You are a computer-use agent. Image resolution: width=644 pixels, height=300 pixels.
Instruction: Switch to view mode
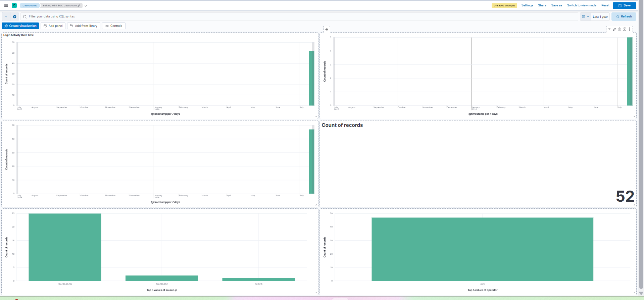pyautogui.click(x=582, y=5)
